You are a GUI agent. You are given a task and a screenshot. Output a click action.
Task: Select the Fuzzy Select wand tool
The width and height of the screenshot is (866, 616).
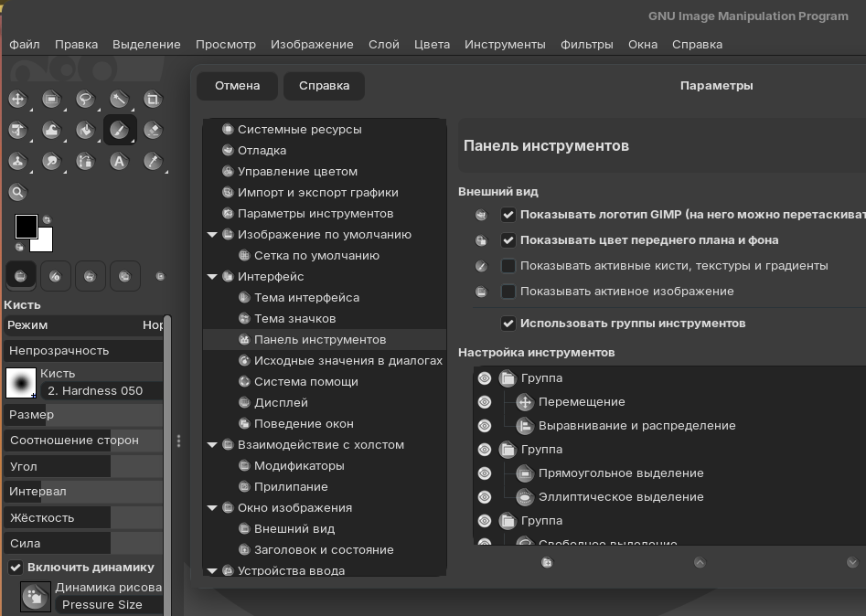(x=119, y=100)
